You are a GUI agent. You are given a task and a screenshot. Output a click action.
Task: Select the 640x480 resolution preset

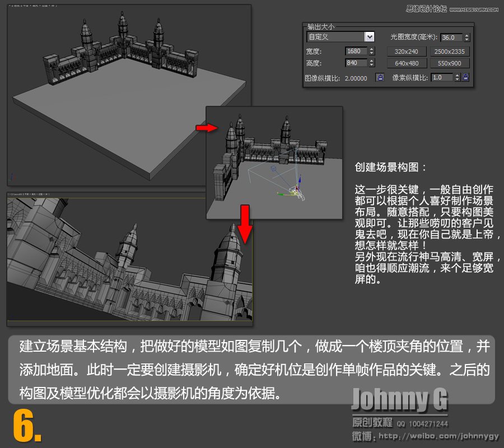point(407,63)
